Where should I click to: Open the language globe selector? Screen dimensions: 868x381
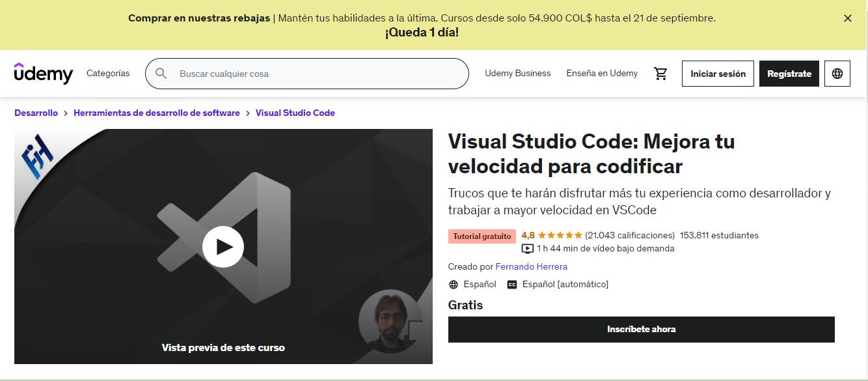coord(837,74)
